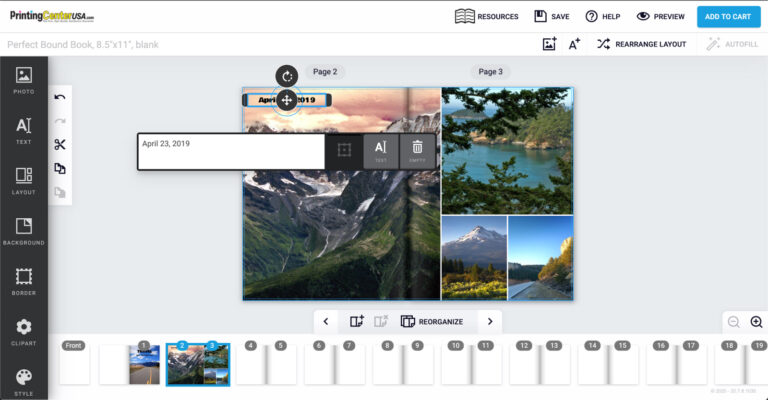This screenshot has height=400, width=768.
Task: Click the April 23, 2019 text field
Action: (231, 151)
